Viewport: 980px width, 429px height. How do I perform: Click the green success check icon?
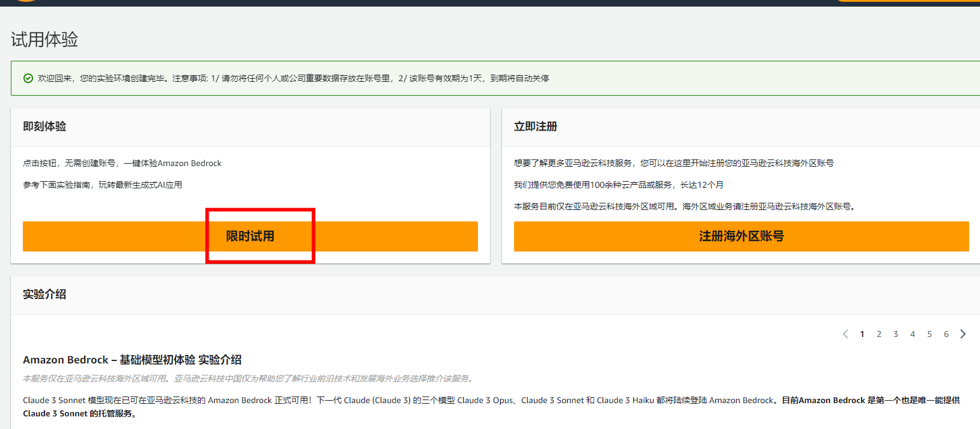click(28, 78)
